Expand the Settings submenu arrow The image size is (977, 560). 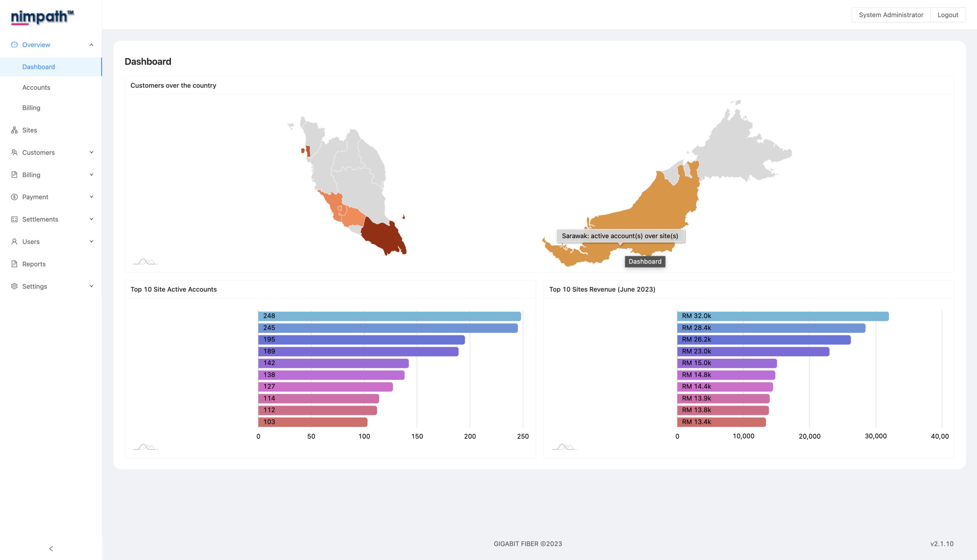click(x=92, y=286)
